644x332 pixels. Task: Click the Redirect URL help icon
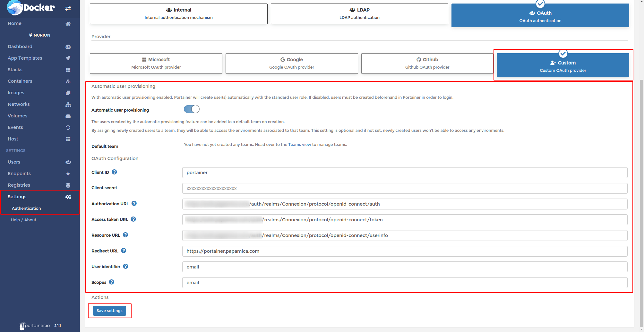click(x=124, y=251)
